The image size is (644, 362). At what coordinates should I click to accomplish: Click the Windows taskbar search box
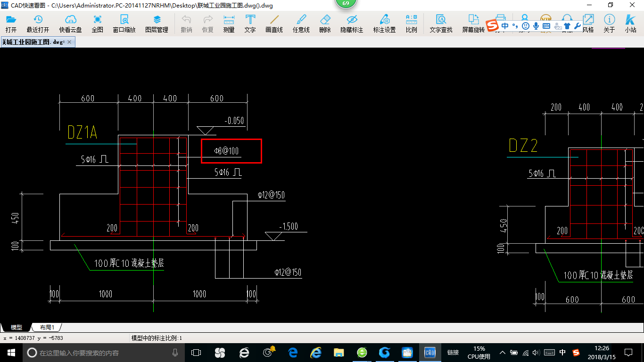(103, 353)
